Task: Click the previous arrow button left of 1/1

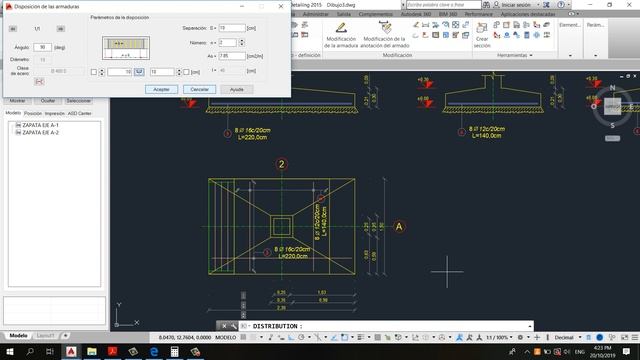Action: coord(13,29)
